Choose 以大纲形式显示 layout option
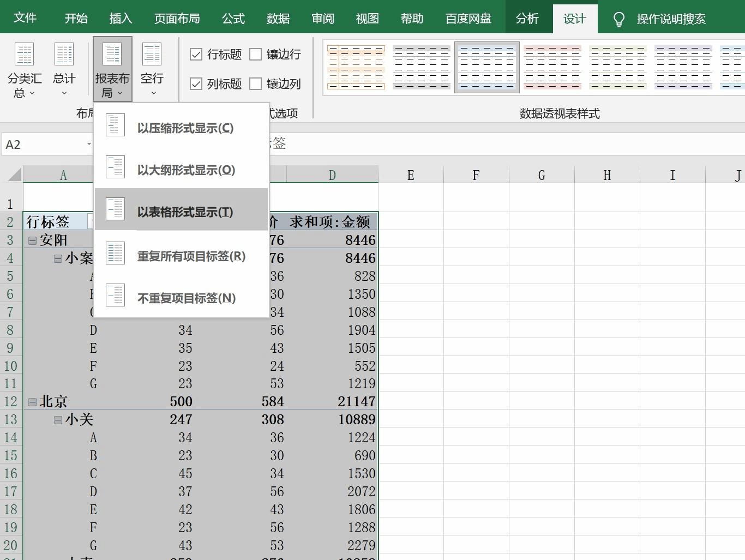This screenshot has width=745, height=560. (x=184, y=170)
